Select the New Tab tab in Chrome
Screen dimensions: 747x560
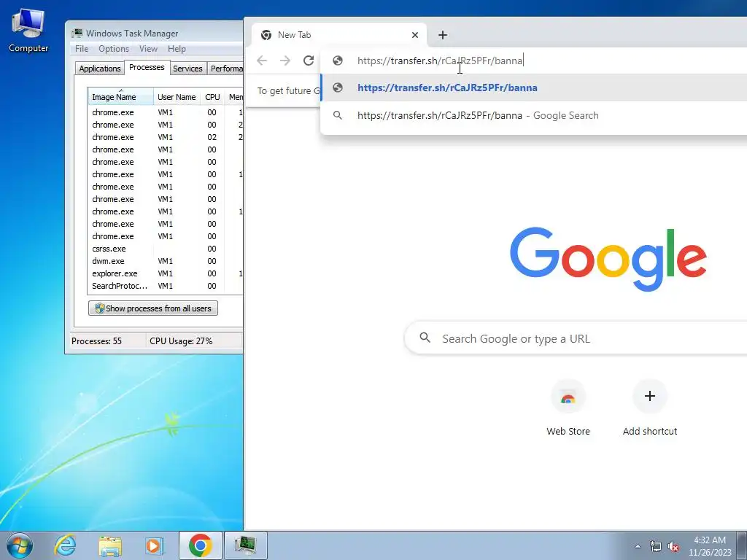pos(338,35)
